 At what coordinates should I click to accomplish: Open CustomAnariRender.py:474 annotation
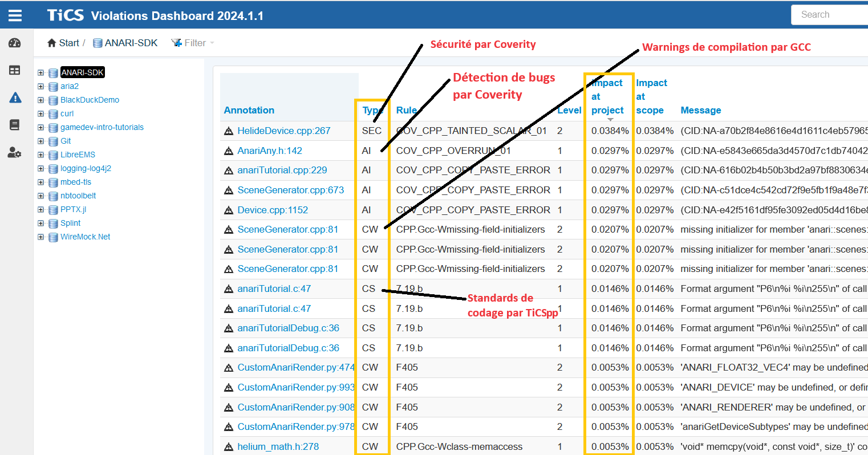coord(296,367)
